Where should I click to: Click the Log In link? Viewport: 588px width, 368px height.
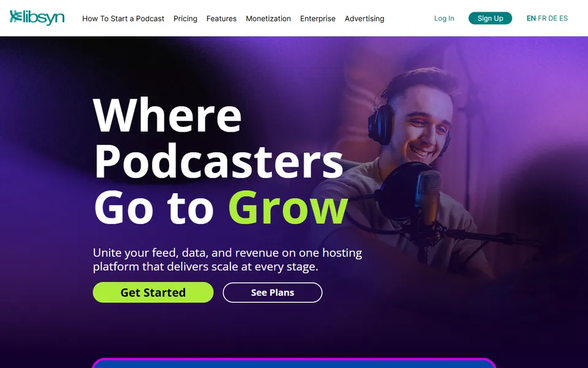tap(444, 18)
